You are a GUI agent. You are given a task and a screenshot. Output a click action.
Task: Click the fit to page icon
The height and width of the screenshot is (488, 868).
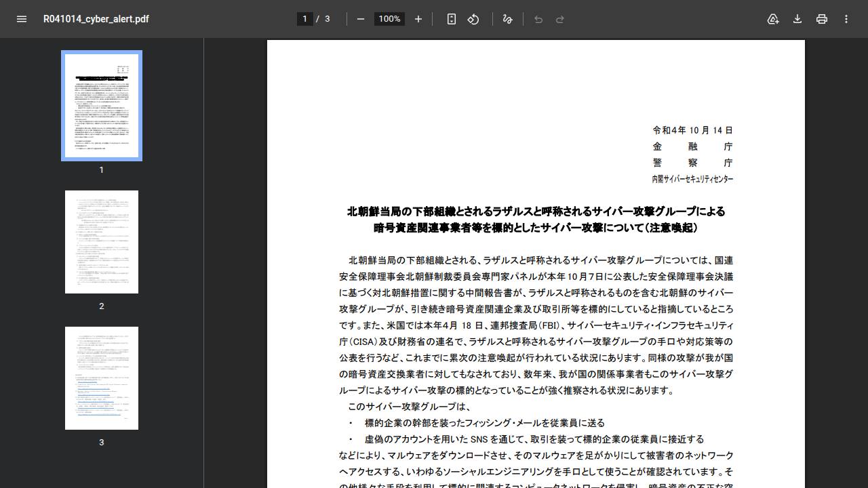(x=452, y=19)
